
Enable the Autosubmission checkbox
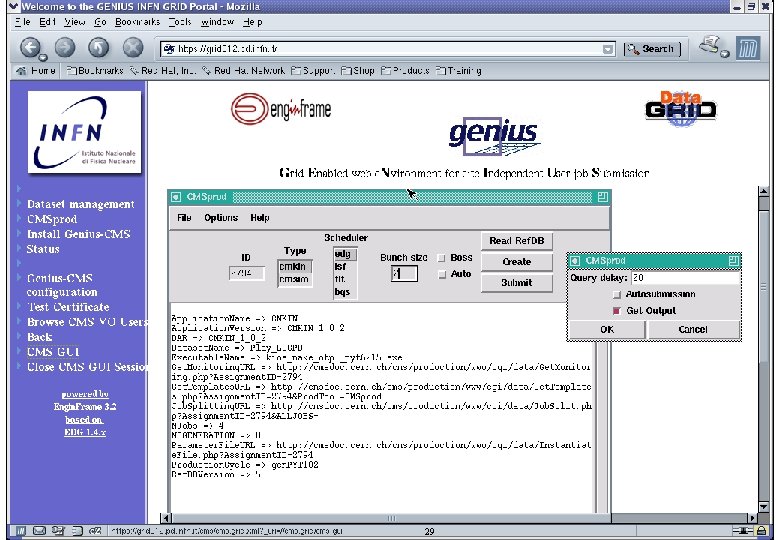pos(617,295)
